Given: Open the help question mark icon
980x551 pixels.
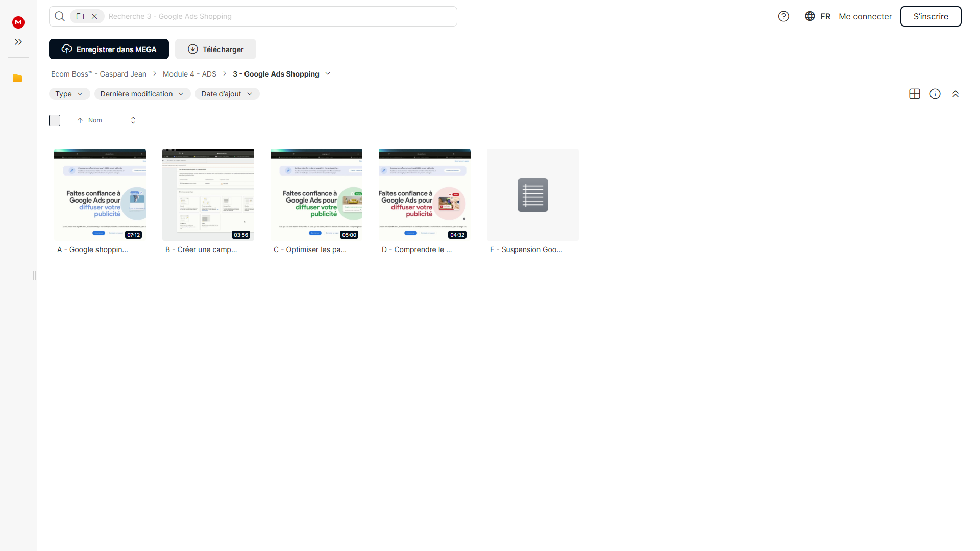Looking at the screenshot, I should pyautogui.click(x=783, y=16).
